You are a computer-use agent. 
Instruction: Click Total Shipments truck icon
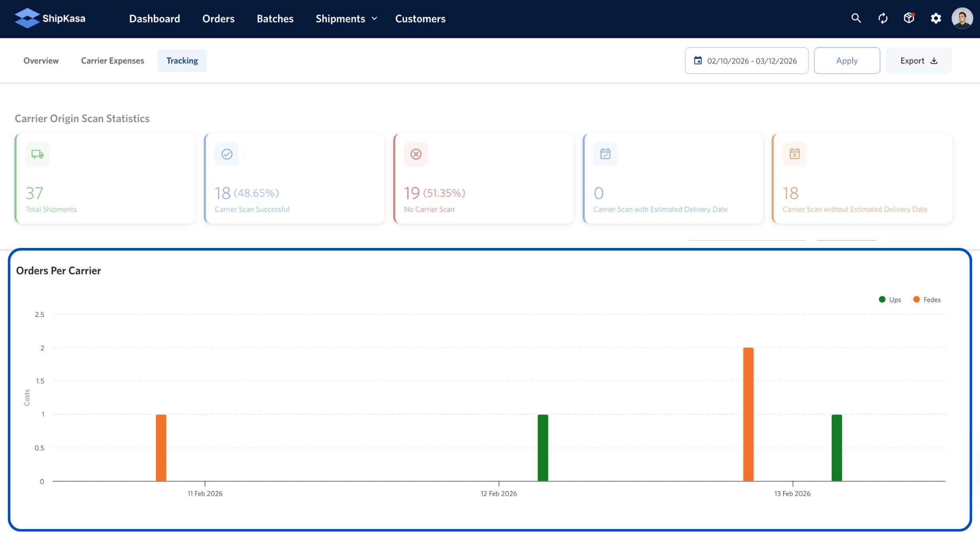coord(38,154)
